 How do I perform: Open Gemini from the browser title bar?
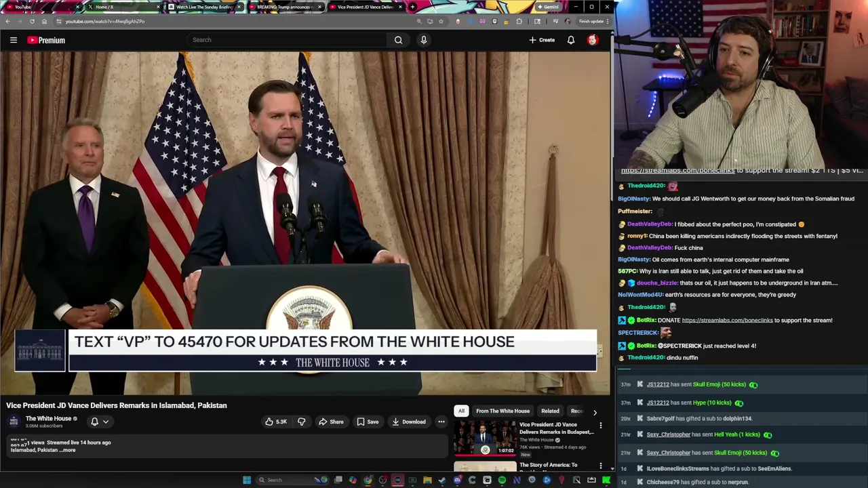547,7
